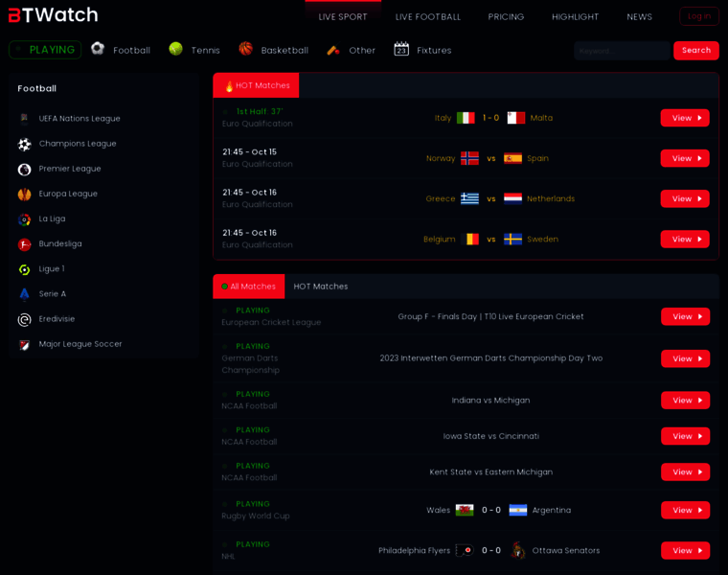The image size is (728, 575).
Task: Click the La Liga logo icon
Action: coord(25,219)
